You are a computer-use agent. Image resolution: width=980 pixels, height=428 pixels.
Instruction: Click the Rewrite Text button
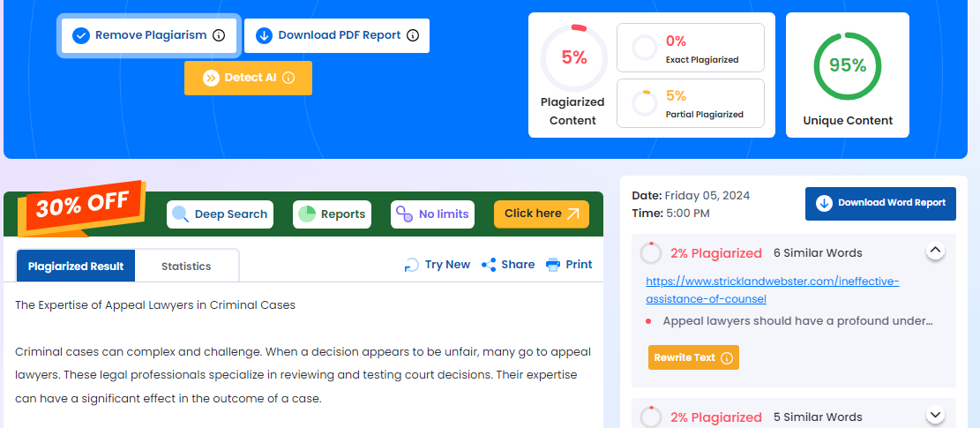click(693, 357)
